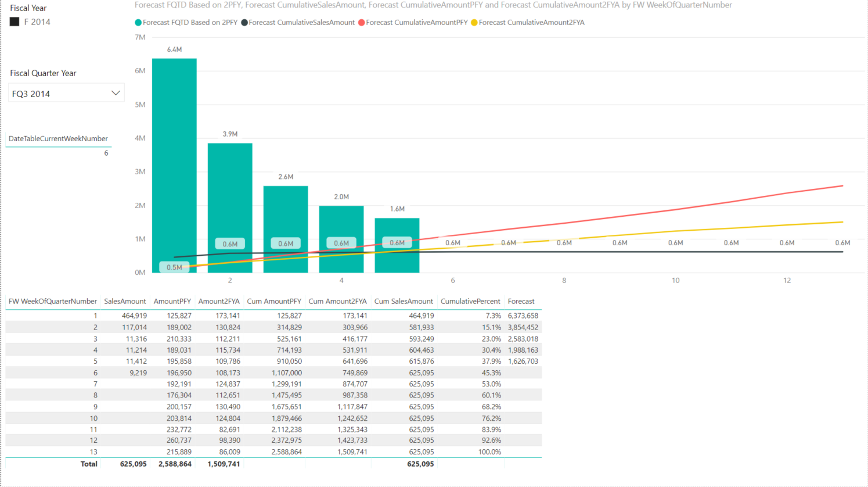Select the 2.6M forecast bar
This screenshot has width=868, height=487.
[x=286, y=229]
